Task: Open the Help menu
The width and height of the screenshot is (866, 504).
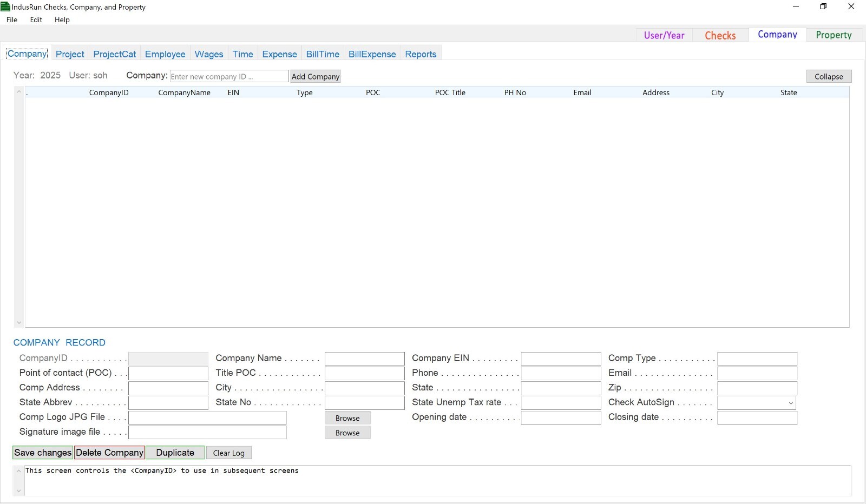Action: coord(62,19)
